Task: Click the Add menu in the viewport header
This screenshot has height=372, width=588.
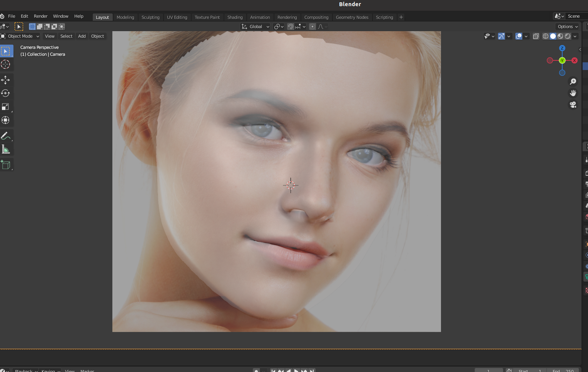Action: tap(82, 36)
